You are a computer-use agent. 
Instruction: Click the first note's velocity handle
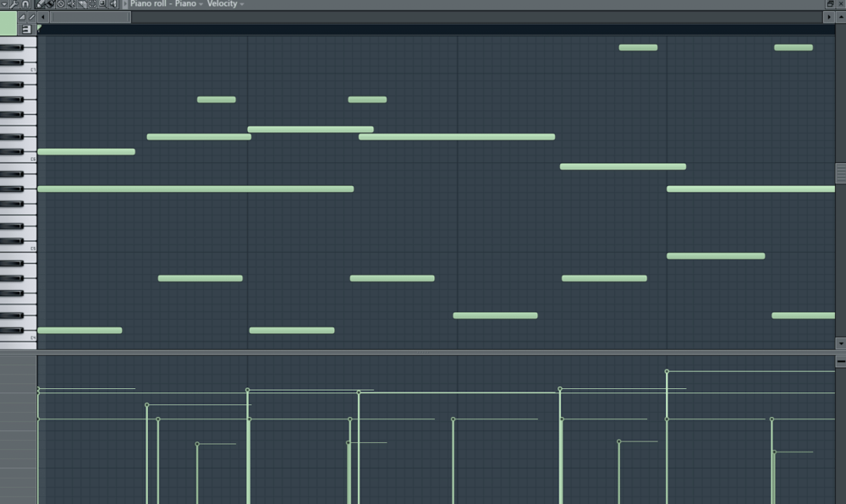tap(39, 389)
